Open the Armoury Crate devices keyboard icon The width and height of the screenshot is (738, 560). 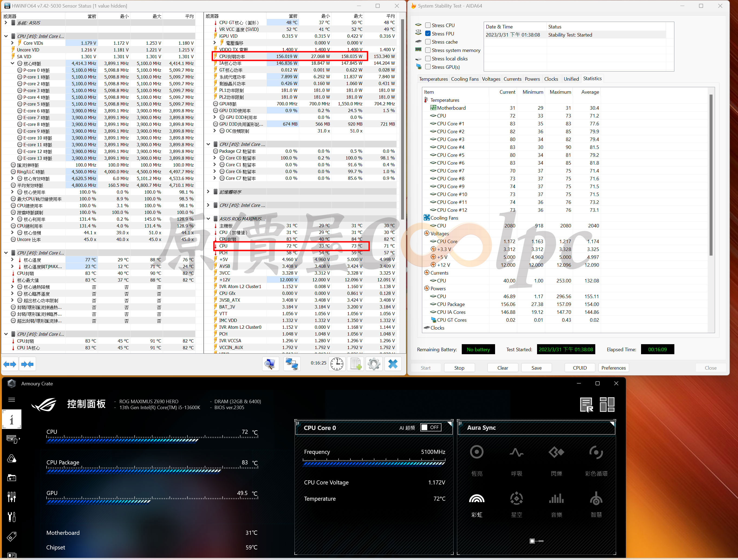click(x=12, y=439)
